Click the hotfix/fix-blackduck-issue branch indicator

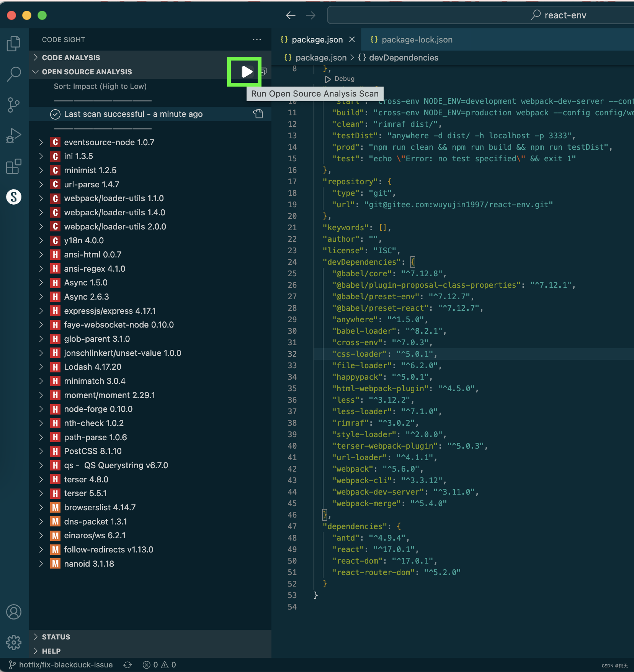click(61, 665)
